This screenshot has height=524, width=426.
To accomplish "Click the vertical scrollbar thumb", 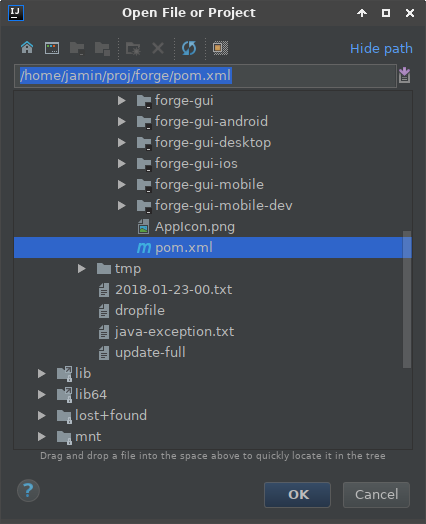I will 407,299.
